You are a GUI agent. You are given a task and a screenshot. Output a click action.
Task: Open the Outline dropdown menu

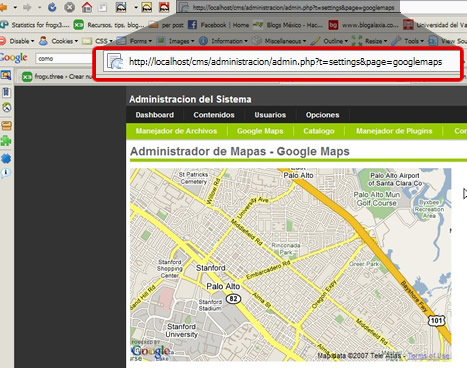pyautogui.click(x=336, y=41)
